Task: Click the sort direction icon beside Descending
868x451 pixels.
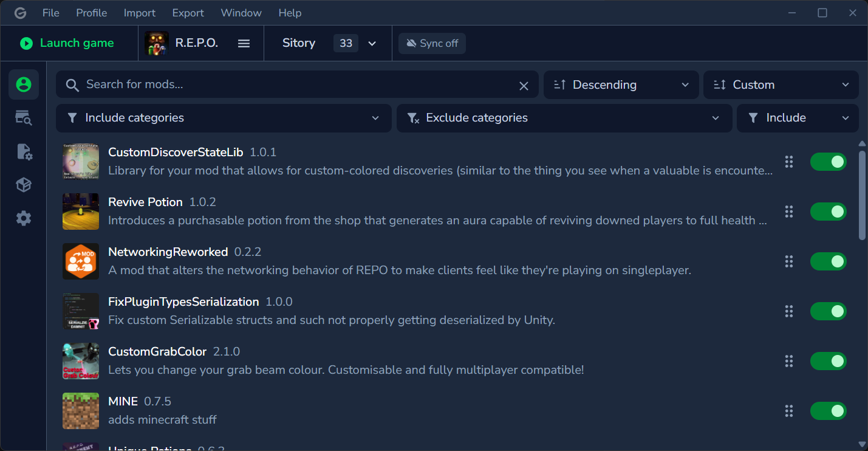Action: pyautogui.click(x=560, y=85)
